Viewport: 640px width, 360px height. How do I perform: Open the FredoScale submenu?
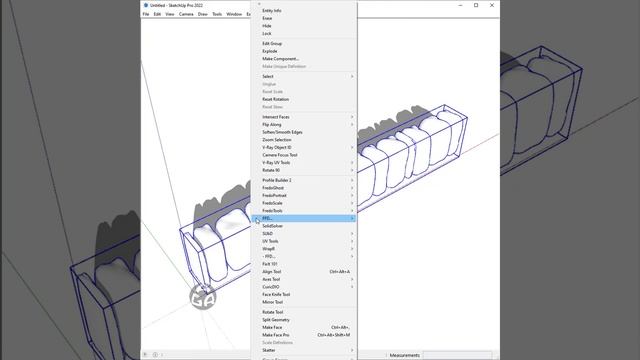[x=304, y=203]
